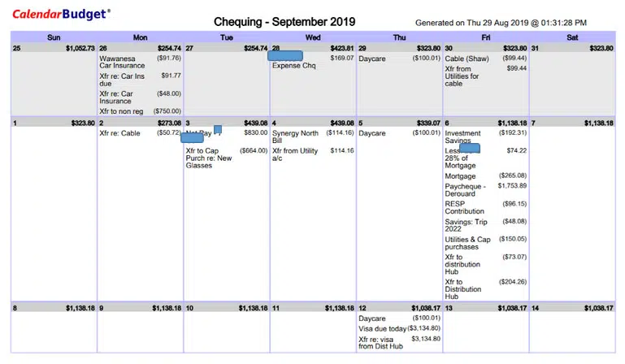Click the Synergy North Bill entry

(296, 136)
